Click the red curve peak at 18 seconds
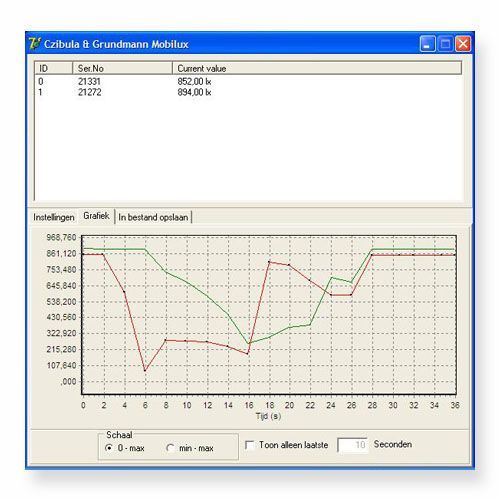This screenshot has height=500, width=500. (269, 262)
